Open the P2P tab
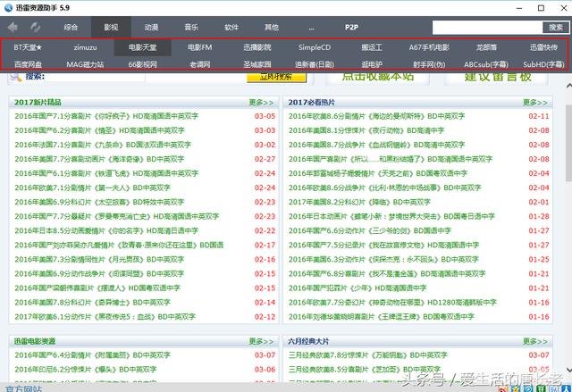Viewport: 572px width, 392px height. pos(351,27)
